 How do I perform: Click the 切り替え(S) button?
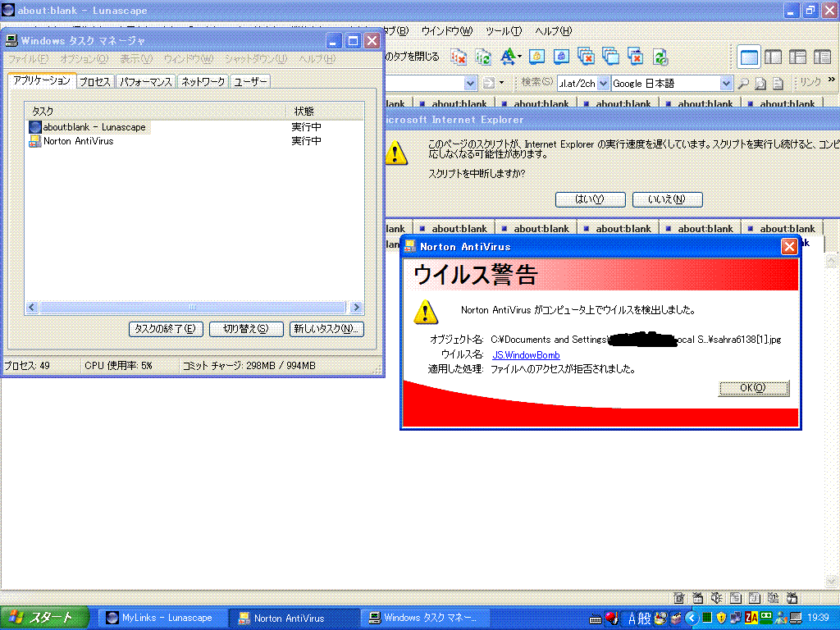[x=246, y=329]
